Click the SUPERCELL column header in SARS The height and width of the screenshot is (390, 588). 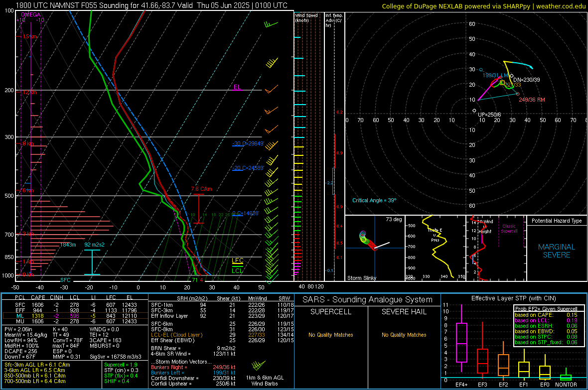(331, 312)
